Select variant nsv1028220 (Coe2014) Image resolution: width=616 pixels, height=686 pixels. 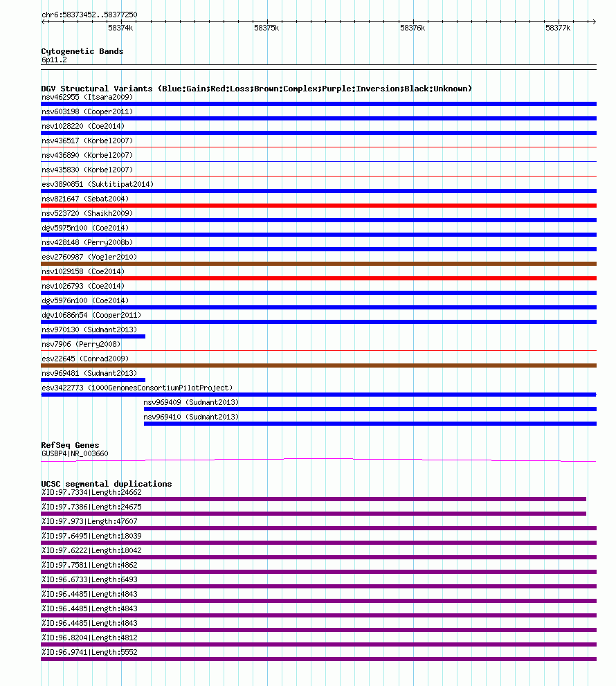coord(83,126)
